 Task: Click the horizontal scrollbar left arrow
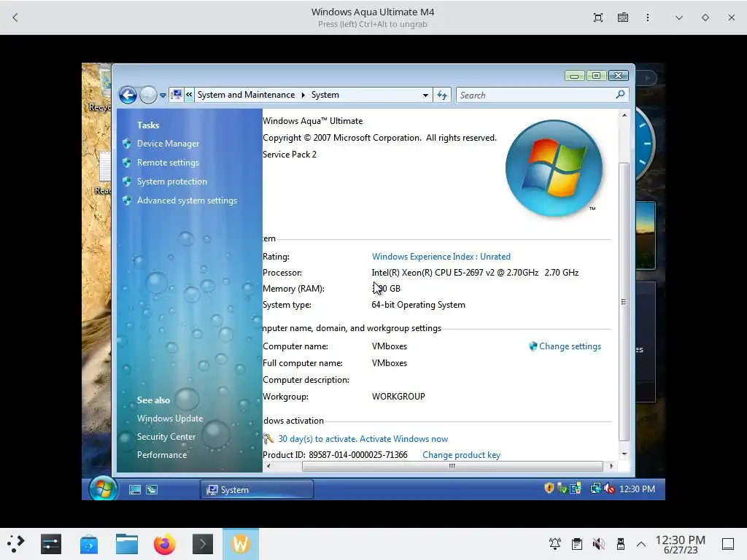pos(268,466)
